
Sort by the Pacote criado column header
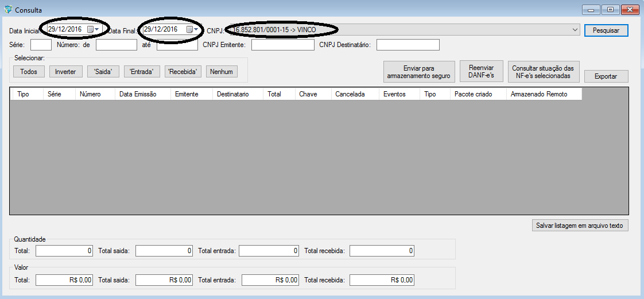tap(478, 94)
